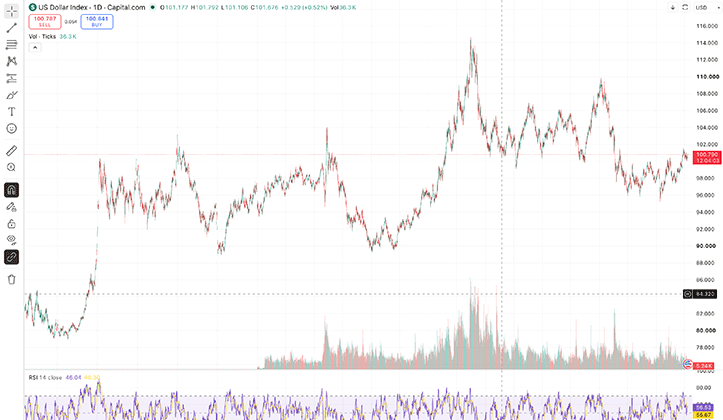Click the blue BUY price button
The image size is (723, 420).
[97, 22]
